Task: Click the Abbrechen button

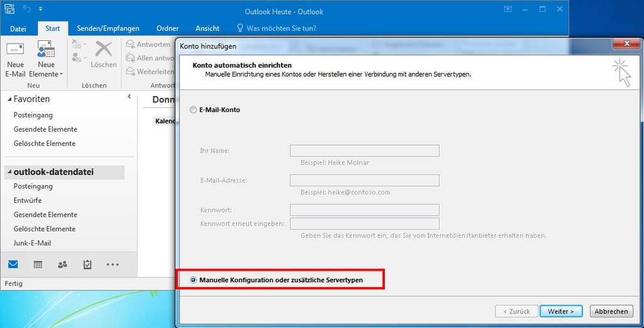Action: 611,311
